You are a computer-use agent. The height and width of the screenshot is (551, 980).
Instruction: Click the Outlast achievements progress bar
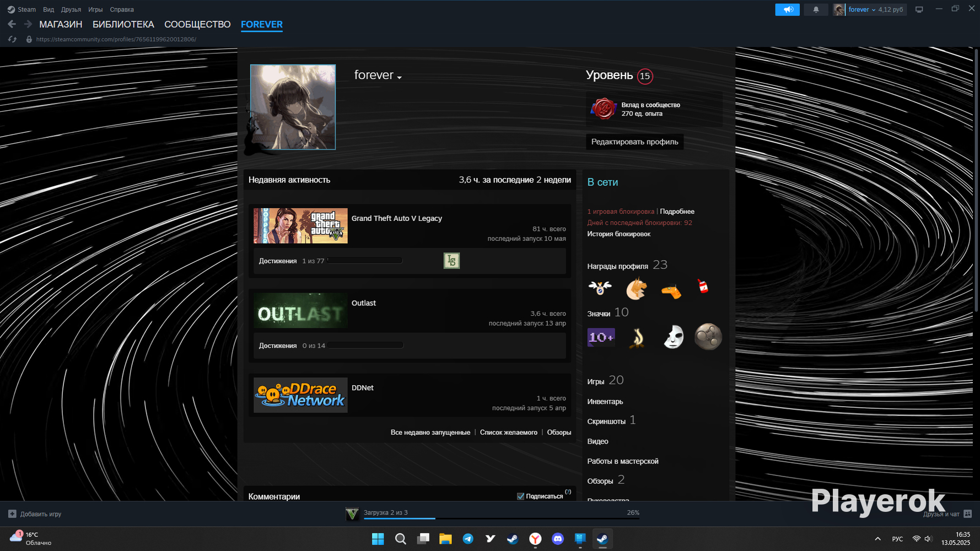point(365,345)
